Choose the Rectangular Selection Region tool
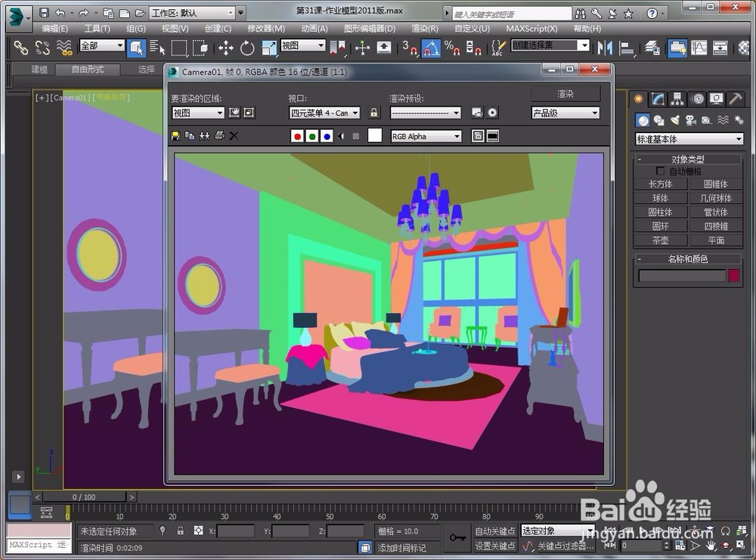The width and height of the screenshot is (756, 560). pos(179,48)
